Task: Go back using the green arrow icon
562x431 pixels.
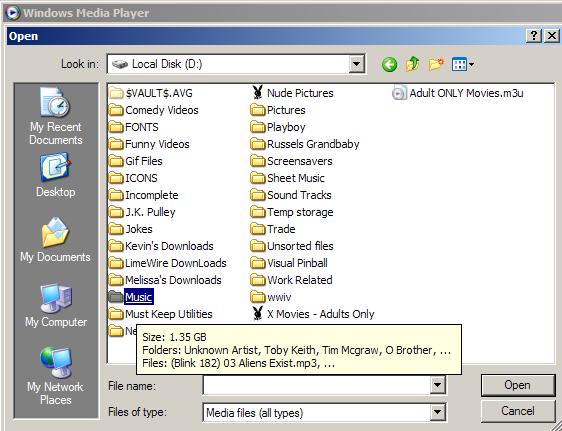Action: click(x=389, y=65)
